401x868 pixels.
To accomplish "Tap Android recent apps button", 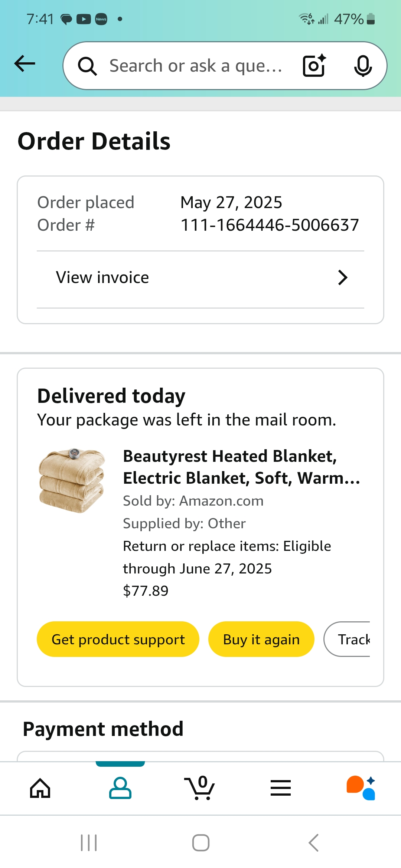I will 89,843.
